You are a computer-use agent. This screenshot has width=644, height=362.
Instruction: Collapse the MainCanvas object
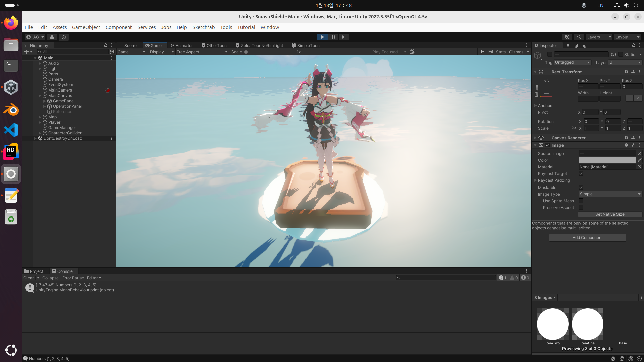click(40, 96)
